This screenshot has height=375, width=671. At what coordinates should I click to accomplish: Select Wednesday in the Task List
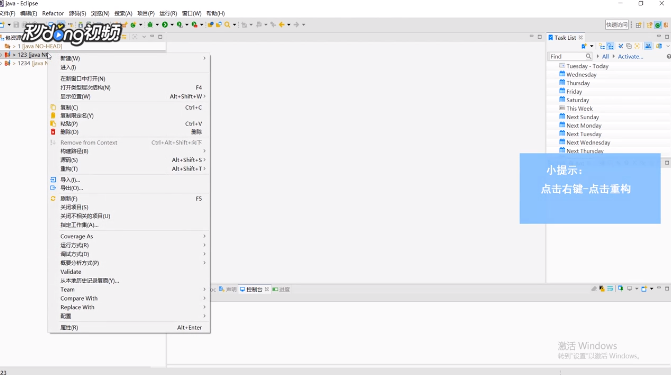(x=581, y=74)
